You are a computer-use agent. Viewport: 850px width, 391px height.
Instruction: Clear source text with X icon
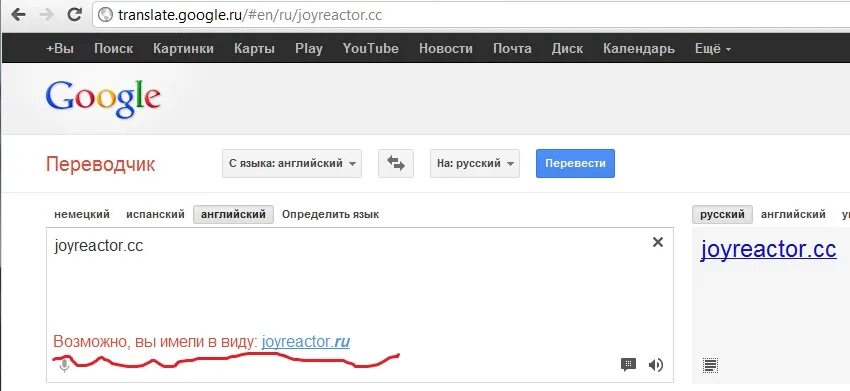[658, 242]
